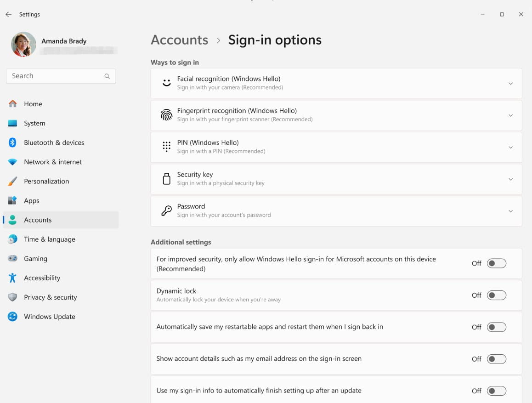Image resolution: width=532 pixels, height=403 pixels.
Task: Minimize the Settings window
Action: coord(482,14)
